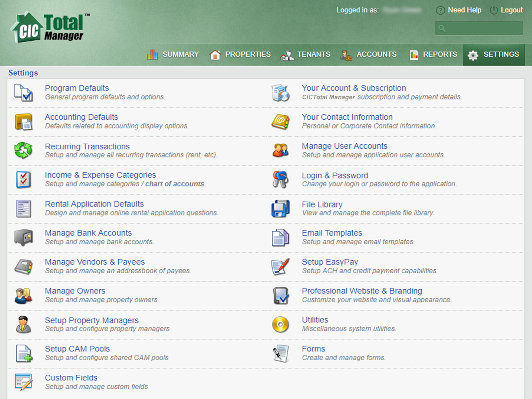Screen dimensions: 532x399
Task: Click the Manage Owners people icon
Action: click(23, 296)
